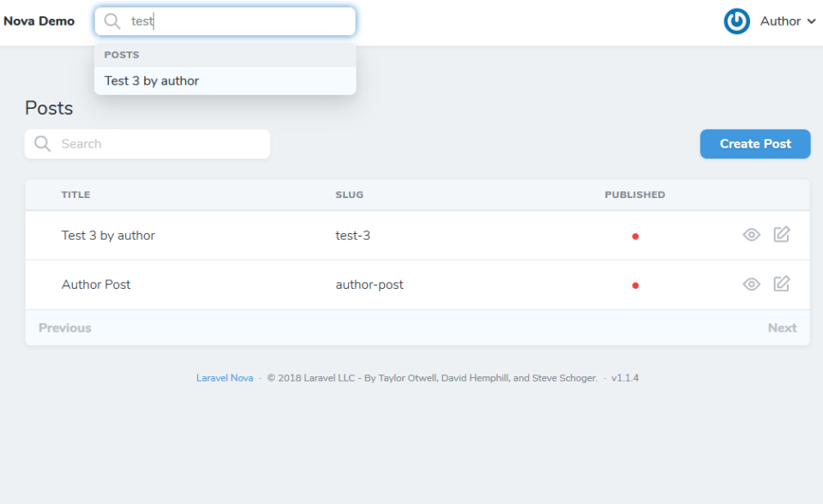Click the pencil icon to edit Author Post
The width and height of the screenshot is (823, 504).
click(x=781, y=284)
